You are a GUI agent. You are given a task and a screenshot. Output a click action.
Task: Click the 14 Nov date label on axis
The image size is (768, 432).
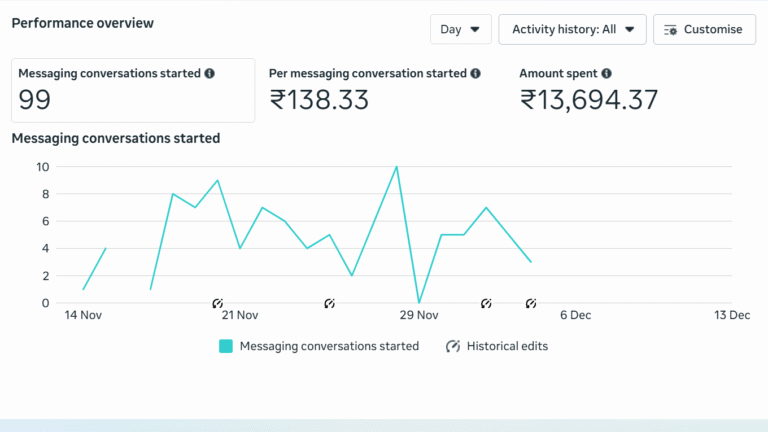click(x=84, y=315)
